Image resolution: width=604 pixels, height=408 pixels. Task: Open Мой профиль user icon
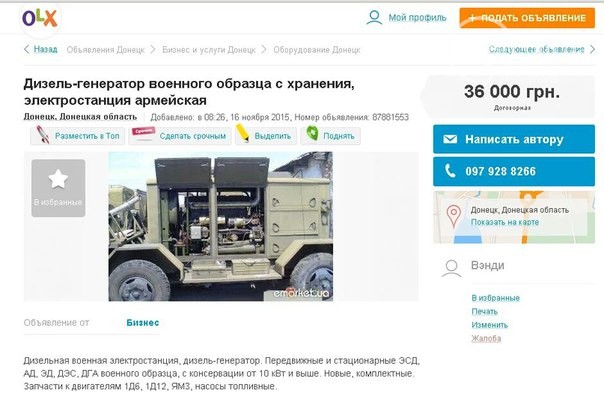coord(374,18)
